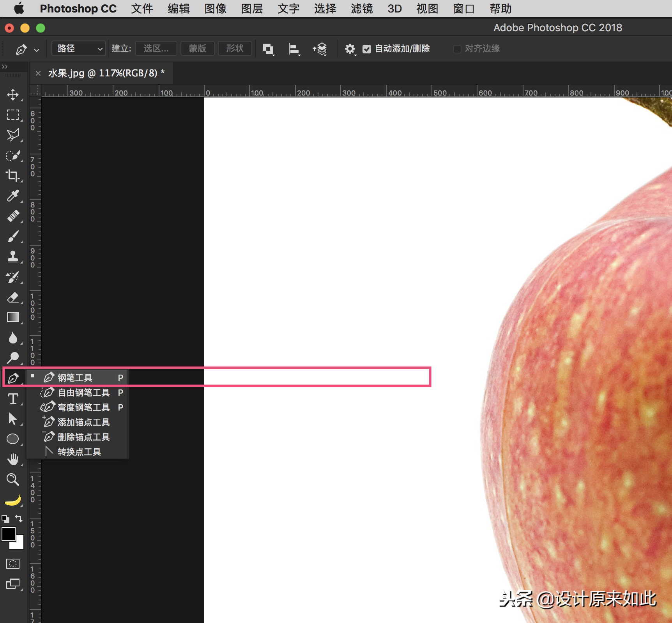Open the 路径 mode dropdown
Viewport: 672px width, 623px height.
pos(79,48)
